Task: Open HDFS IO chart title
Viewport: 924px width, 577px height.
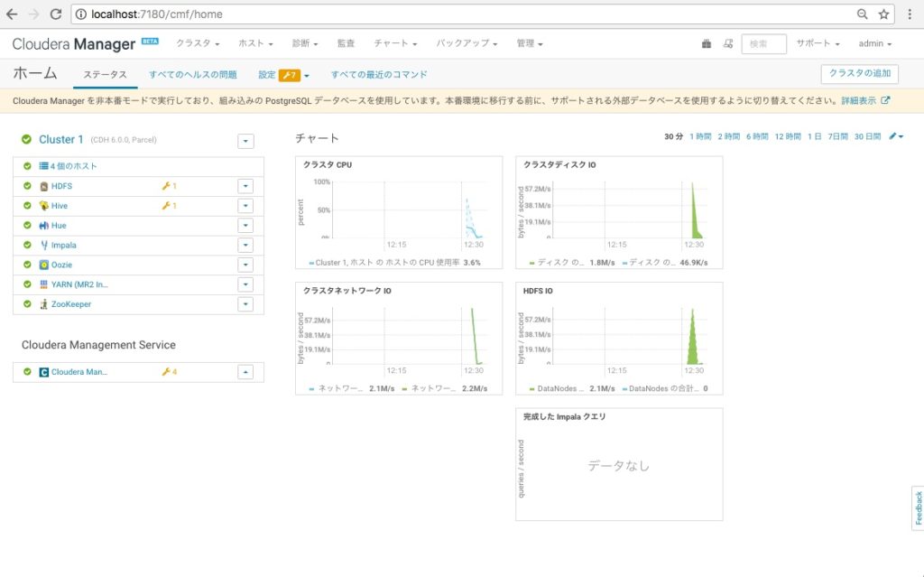Action: coord(538,291)
